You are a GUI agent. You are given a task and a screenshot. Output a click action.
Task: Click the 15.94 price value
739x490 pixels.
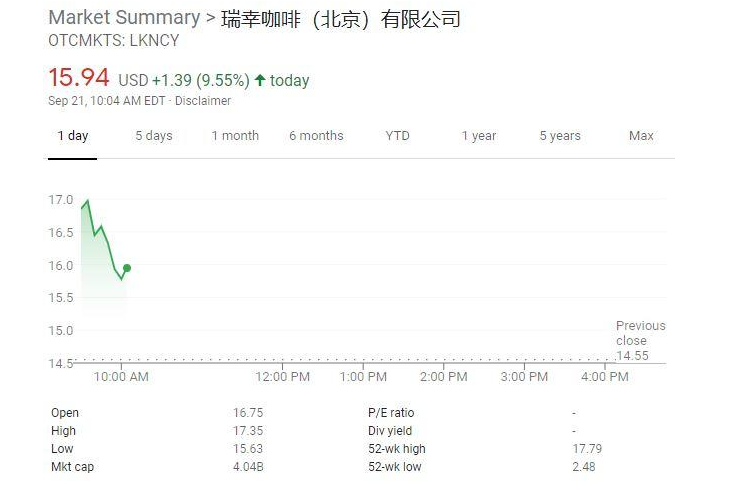(79, 78)
